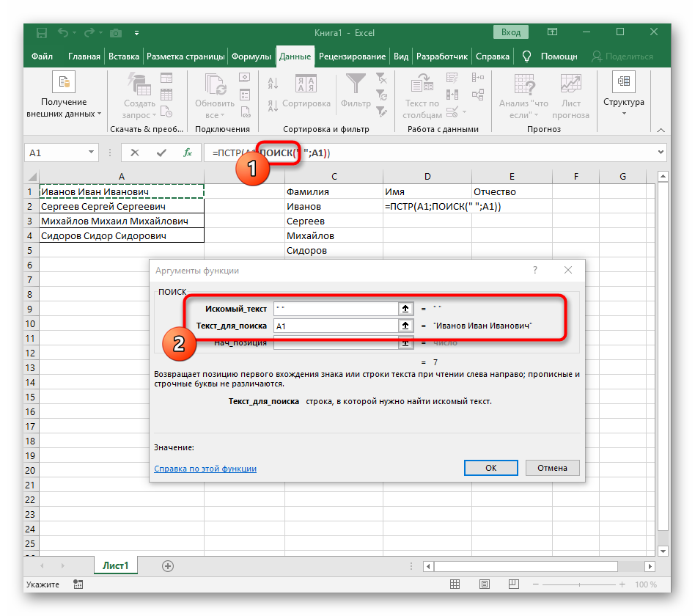Click cell containing Фамилия
Screen dimensions: 695x616
334,191
